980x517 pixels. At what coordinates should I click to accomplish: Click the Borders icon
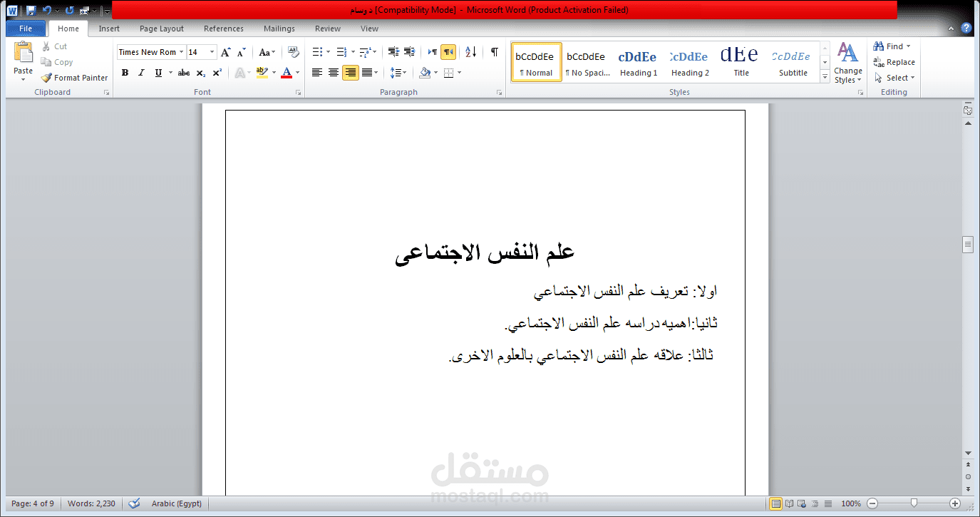tap(448, 73)
